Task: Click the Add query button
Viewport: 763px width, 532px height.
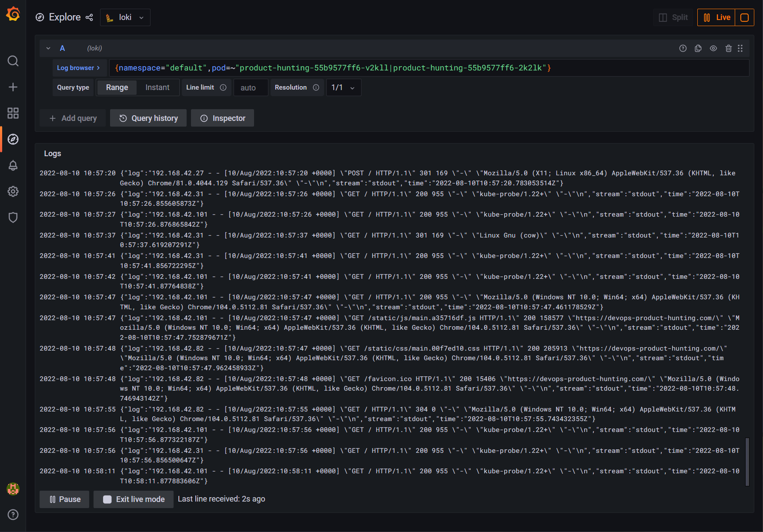Action: click(73, 118)
